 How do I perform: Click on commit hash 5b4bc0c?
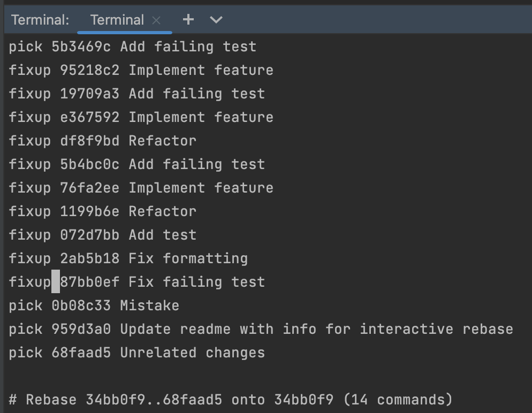(x=89, y=164)
